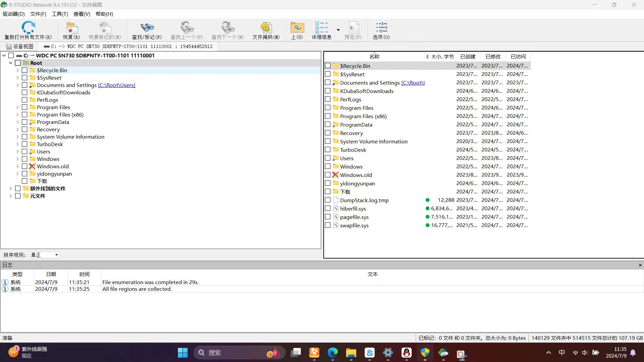644x362 pixels.
Task: Select pagefile.sys in the file list
Action: 354,217
